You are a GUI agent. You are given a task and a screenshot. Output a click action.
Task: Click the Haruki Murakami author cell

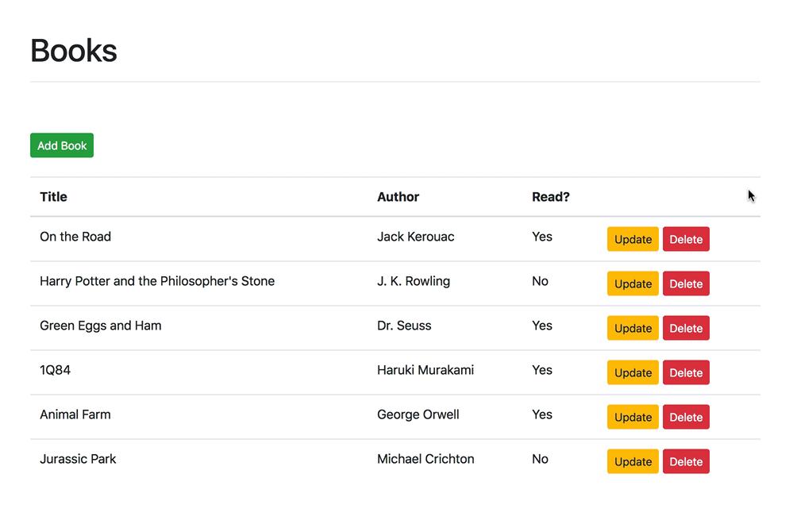click(425, 370)
